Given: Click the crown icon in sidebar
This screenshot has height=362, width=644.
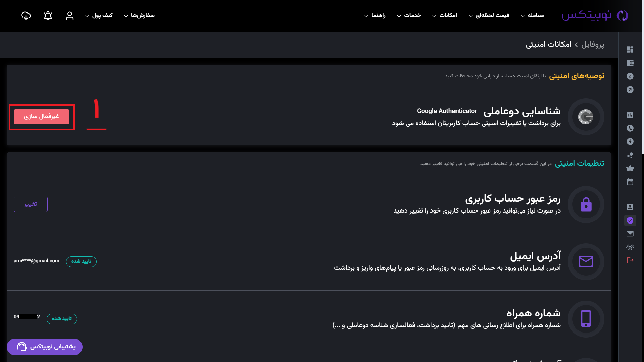Looking at the screenshot, I should point(630,168).
